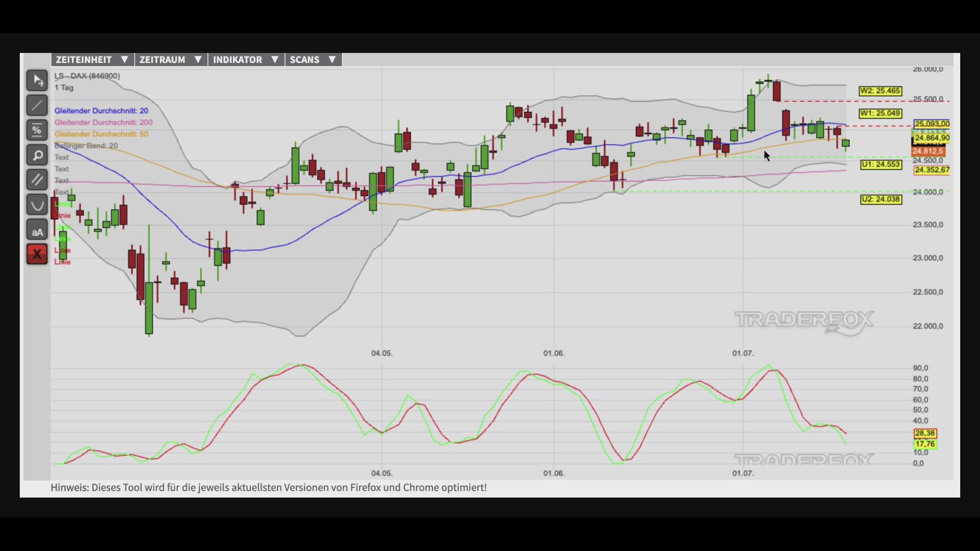Viewport: 980px width, 551px height.
Task: Expand the ZEITRAUM dropdown arrow
Action: (198, 60)
